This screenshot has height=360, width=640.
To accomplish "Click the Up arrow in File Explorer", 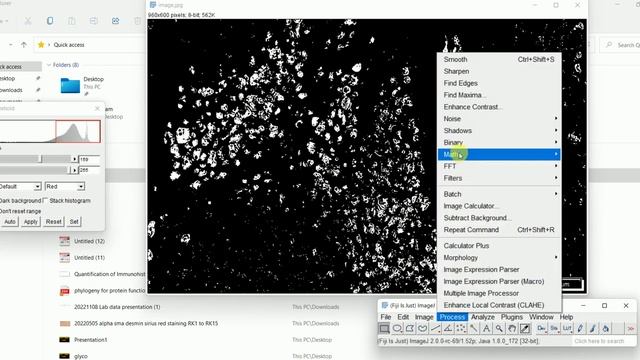I will click(x=24, y=45).
